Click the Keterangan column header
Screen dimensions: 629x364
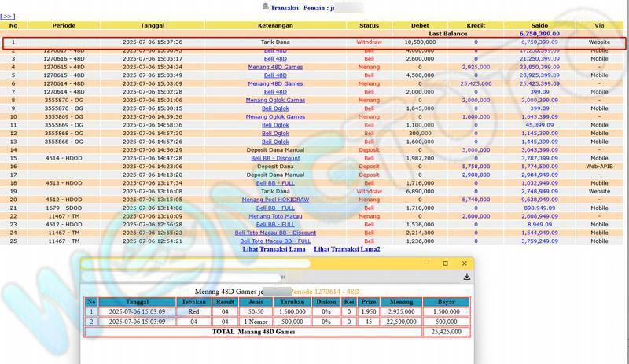click(275, 25)
